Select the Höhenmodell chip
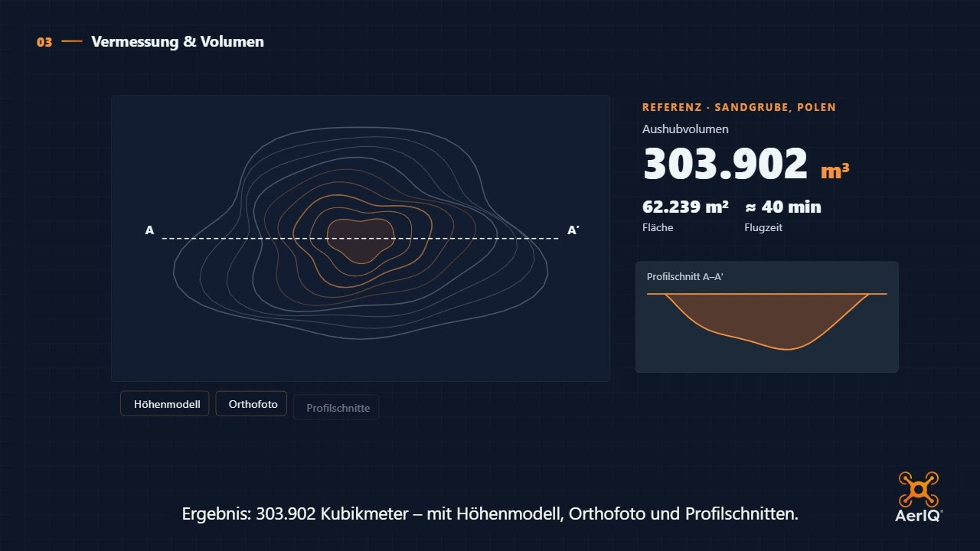 click(165, 403)
